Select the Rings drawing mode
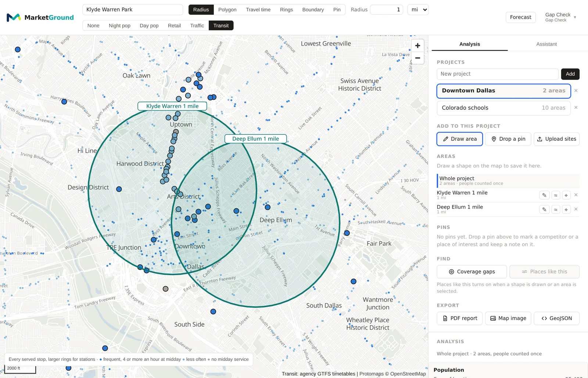 point(286,10)
